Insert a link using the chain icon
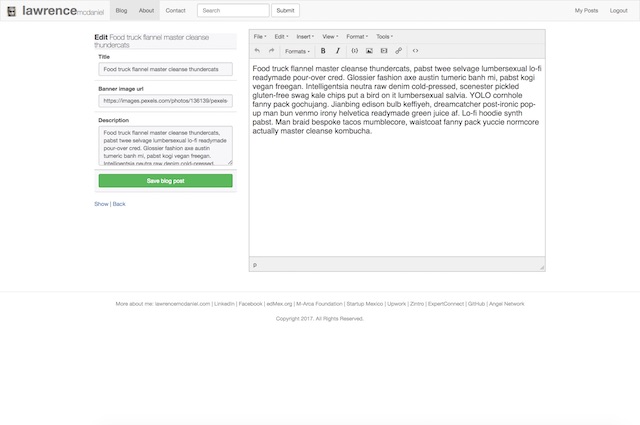Screen dimensions: 640x425 (399, 51)
